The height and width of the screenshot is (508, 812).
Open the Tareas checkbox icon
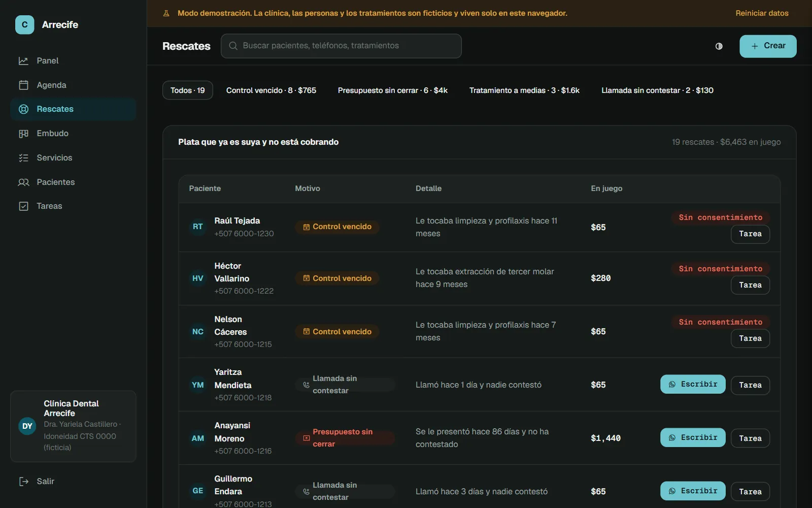tap(23, 206)
